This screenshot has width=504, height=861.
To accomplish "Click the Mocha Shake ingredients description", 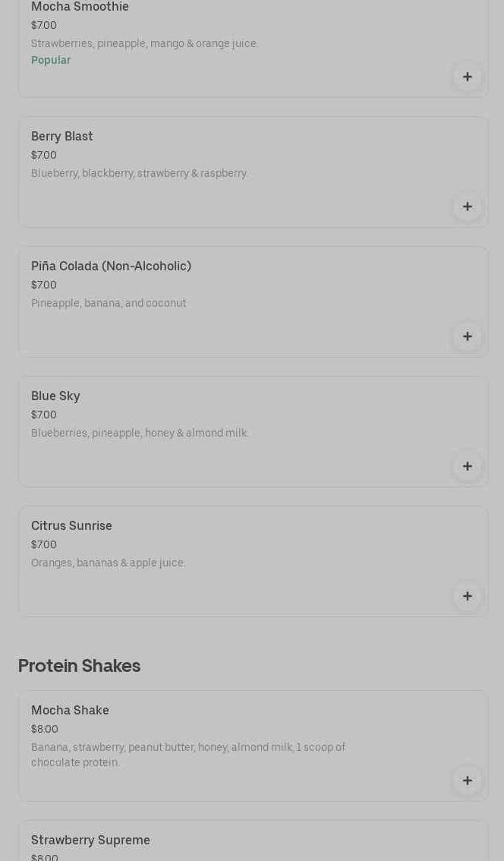I will pos(188,755).
